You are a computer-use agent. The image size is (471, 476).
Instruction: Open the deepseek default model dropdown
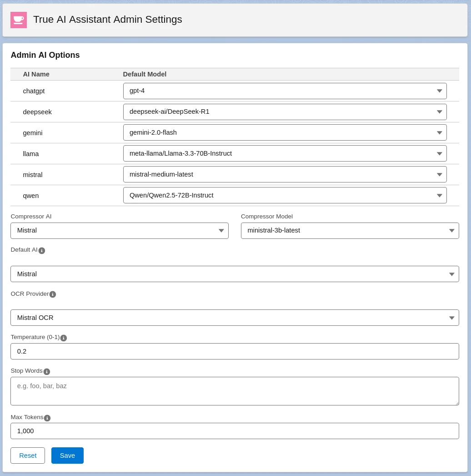[x=285, y=112]
